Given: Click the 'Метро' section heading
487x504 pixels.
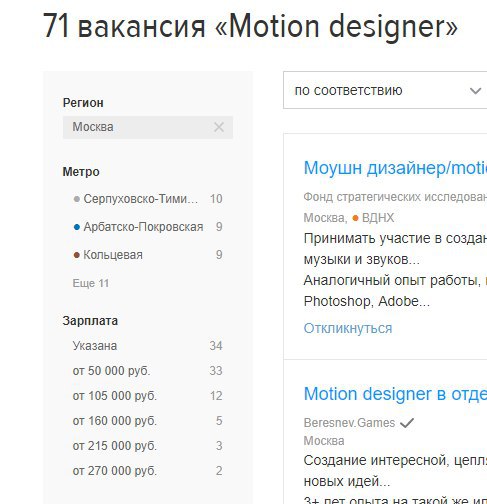Looking at the screenshot, I should tap(81, 172).
